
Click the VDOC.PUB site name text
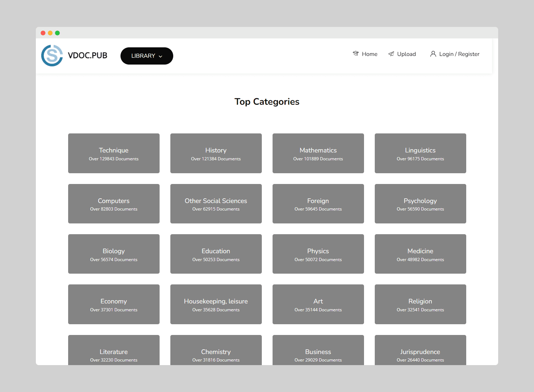(x=88, y=56)
